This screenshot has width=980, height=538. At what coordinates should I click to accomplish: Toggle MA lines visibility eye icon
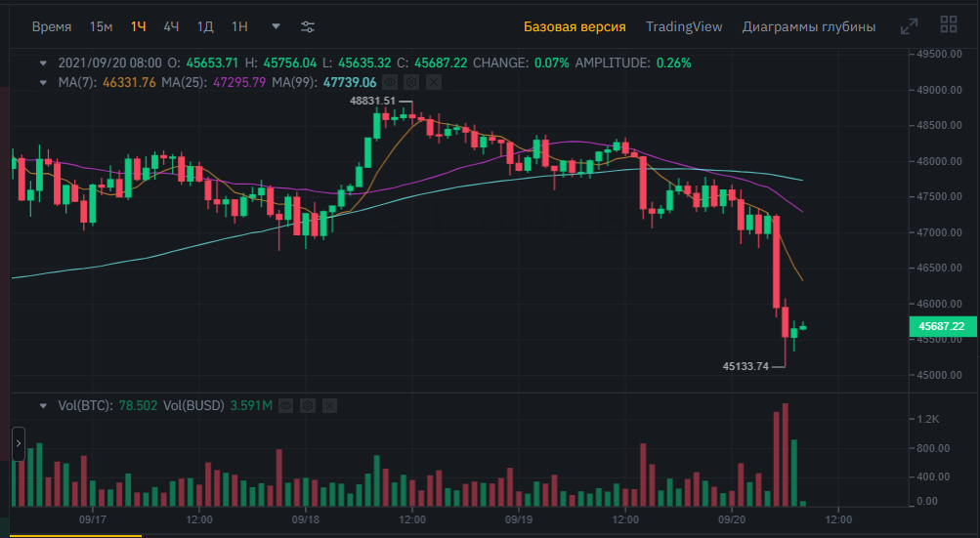(x=390, y=82)
